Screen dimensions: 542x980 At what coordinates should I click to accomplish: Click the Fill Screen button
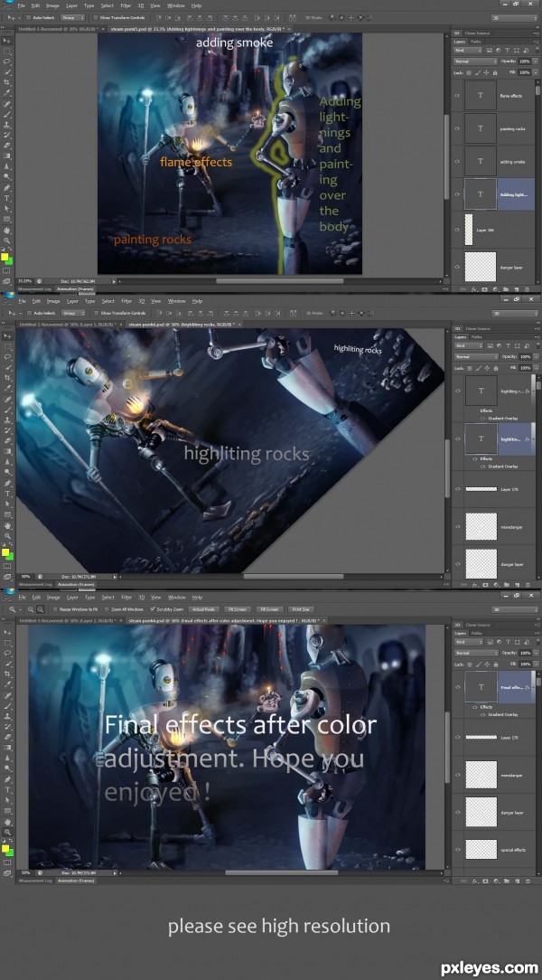pos(269,608)
